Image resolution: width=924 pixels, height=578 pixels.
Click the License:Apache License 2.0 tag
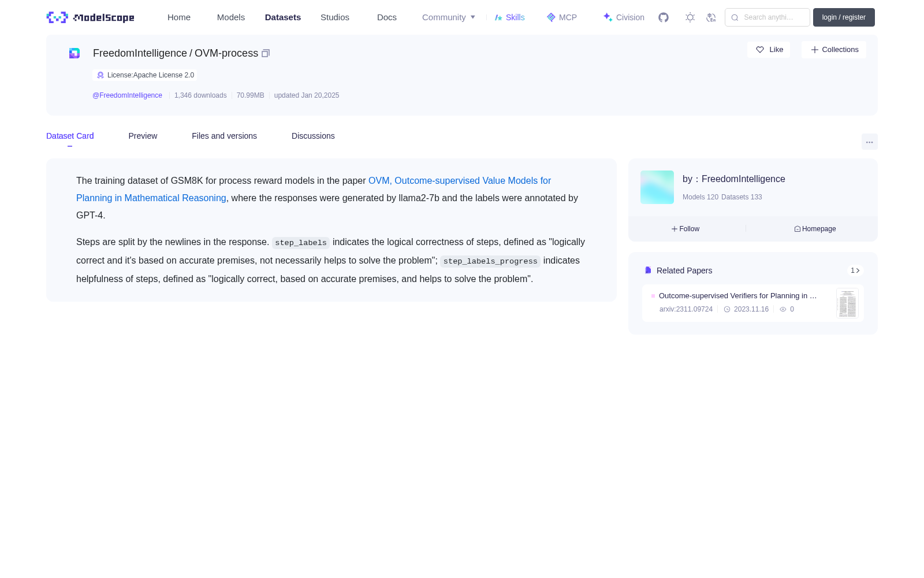[144, 75]
